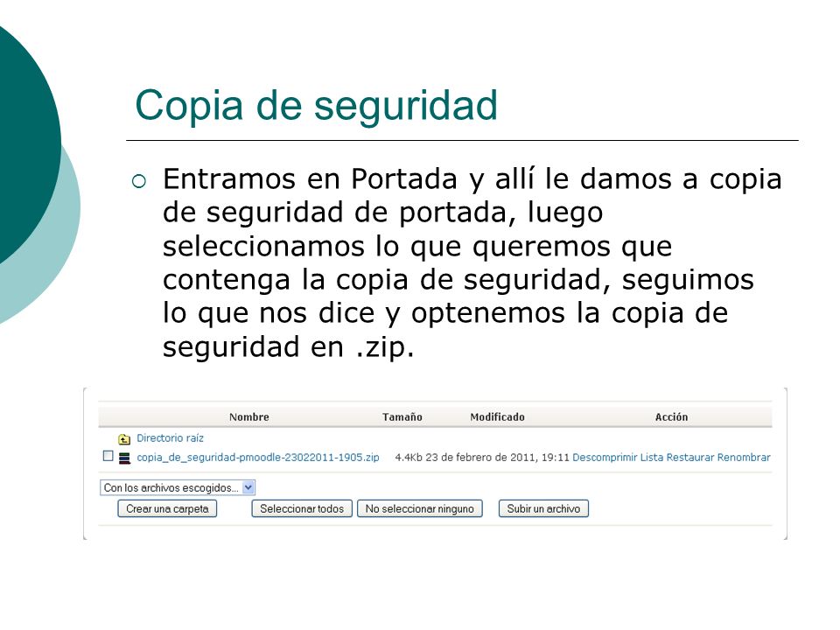Click the Acción column header

(671, 416)
